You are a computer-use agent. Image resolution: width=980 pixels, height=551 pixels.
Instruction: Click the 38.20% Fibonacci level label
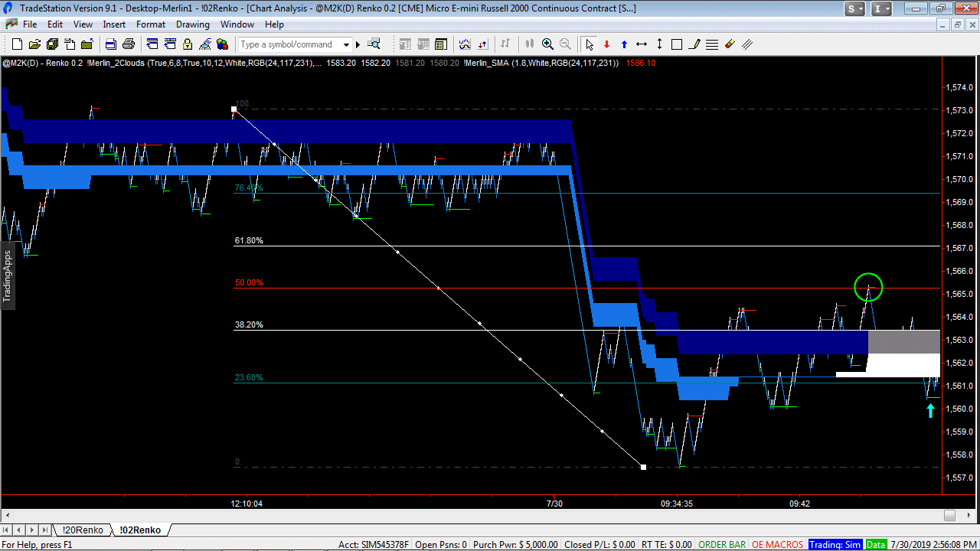click(249, 324)
